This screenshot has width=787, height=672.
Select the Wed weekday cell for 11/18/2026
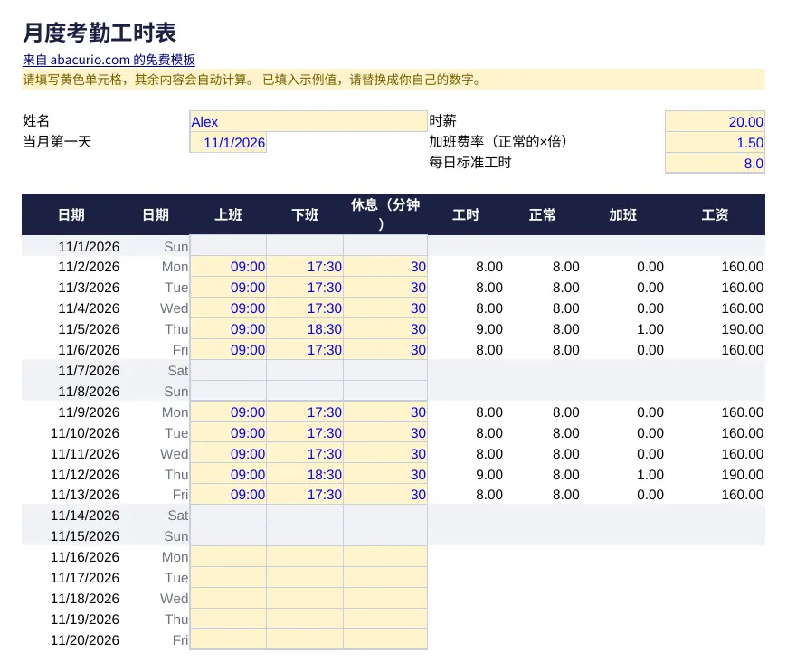(x=156, y=598)
